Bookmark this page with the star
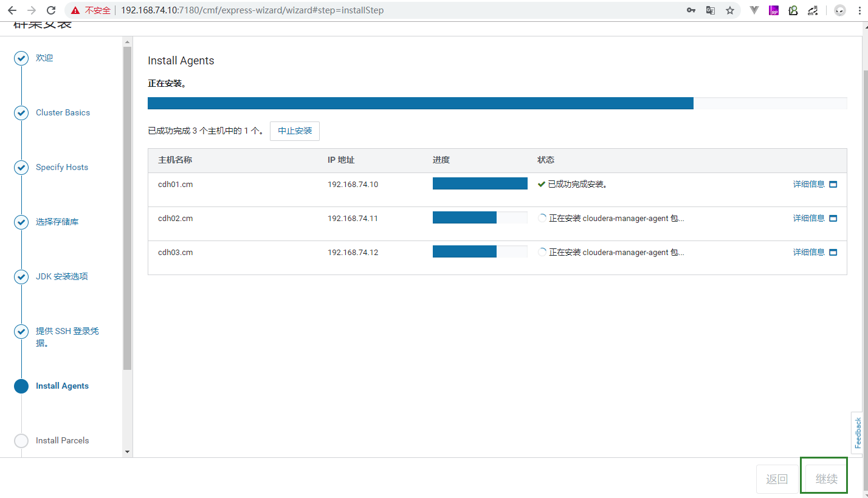The height and width of the screenshot is (498, 868). click(730, 10)
